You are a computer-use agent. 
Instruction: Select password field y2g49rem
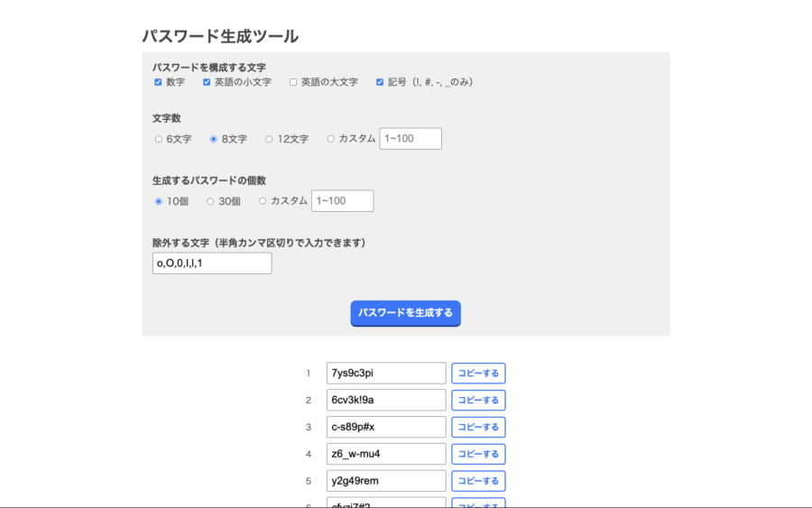[386, 481]
